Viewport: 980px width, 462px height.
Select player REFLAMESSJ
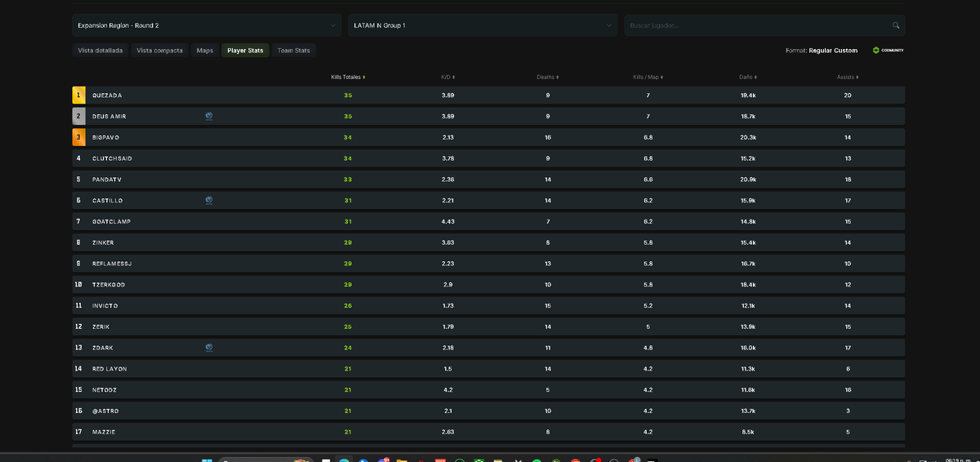[112, 264]
